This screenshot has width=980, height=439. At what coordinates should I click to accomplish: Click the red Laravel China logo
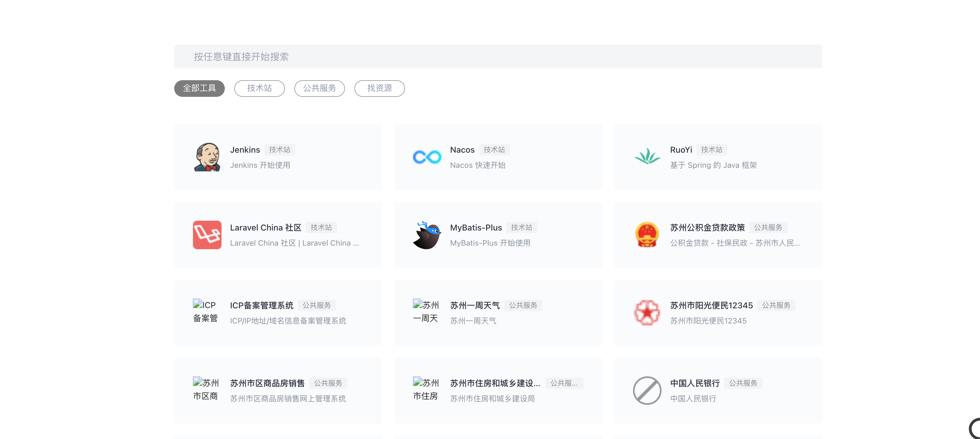[x=207, y=235]
